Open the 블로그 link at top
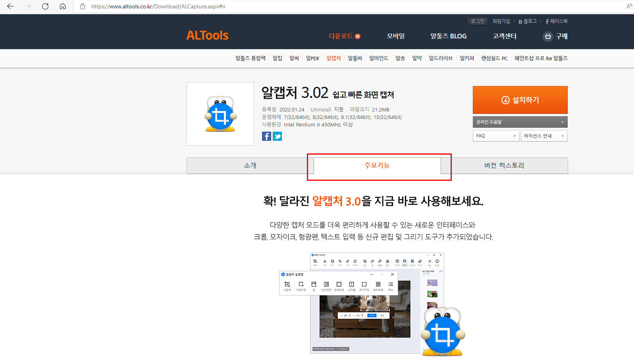The height and width of the screenshot is (364, 634). [x=527, y=21]
